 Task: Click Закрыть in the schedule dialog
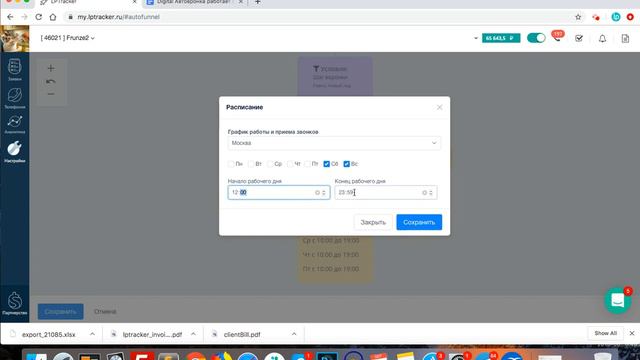[373, 222]
